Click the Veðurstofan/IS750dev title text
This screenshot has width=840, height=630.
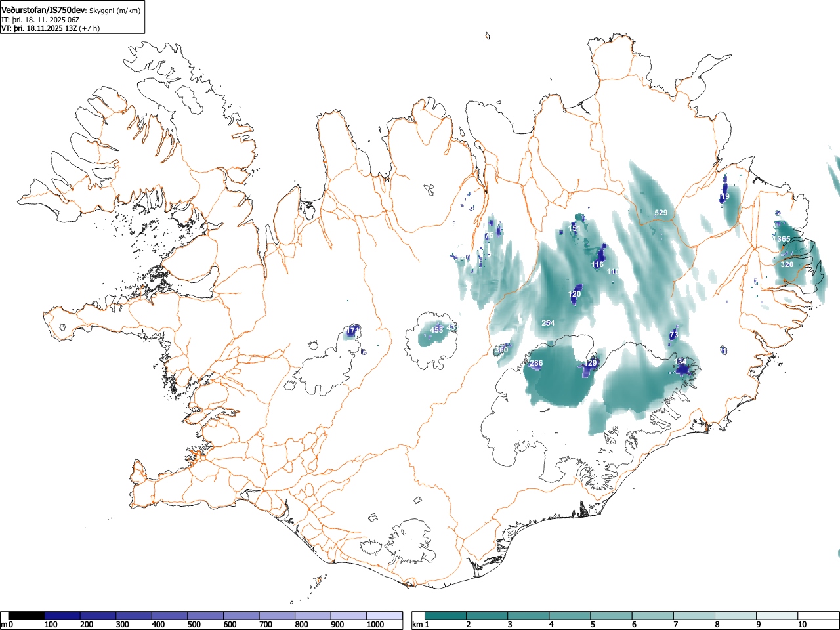(44, 10)
